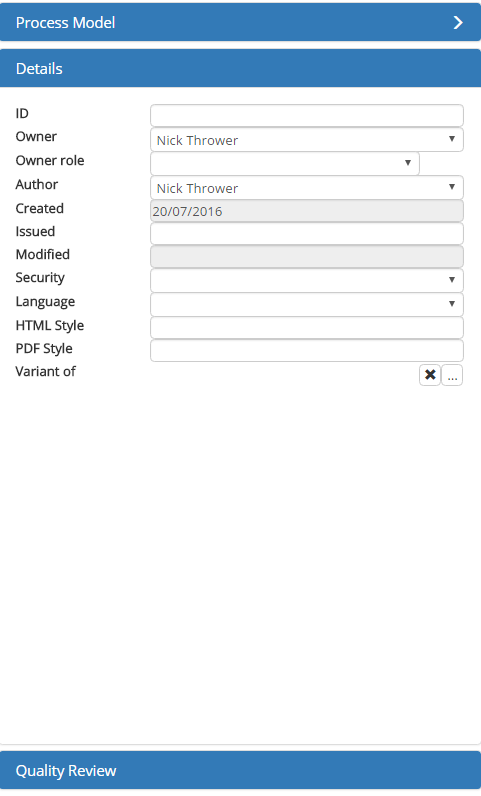Click into the HTML Style field
Image resolution: width=481 pixels, height=796 pixels.
307,328
